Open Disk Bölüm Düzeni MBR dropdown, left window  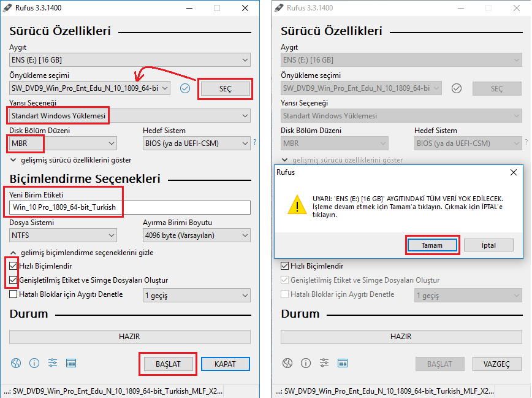click(x=63, y=144)
